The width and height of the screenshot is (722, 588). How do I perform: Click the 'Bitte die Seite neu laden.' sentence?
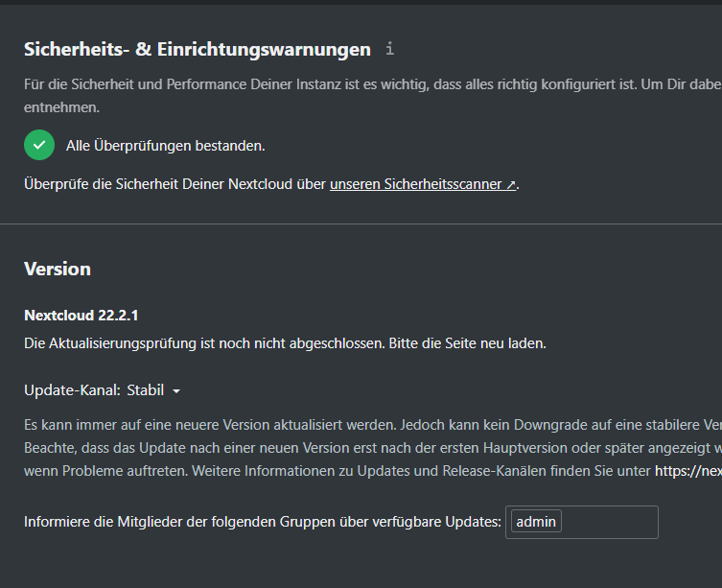point(467,343)
